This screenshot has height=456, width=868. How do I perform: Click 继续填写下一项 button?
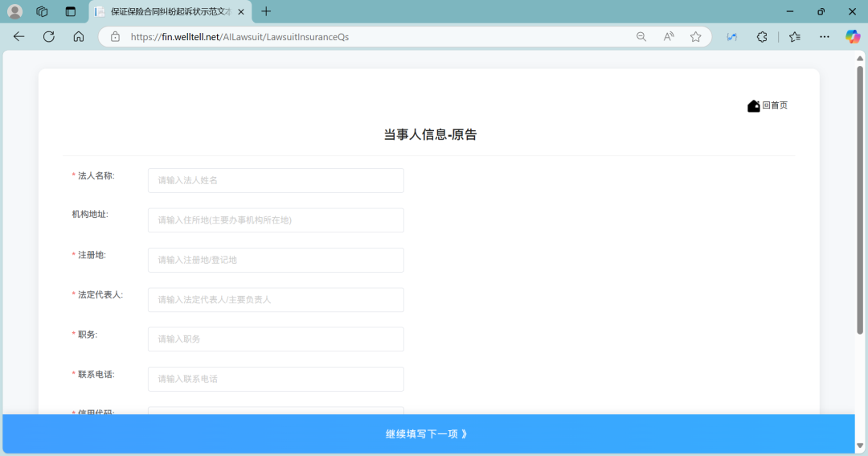pyautogui.click(x=428, y=433)
